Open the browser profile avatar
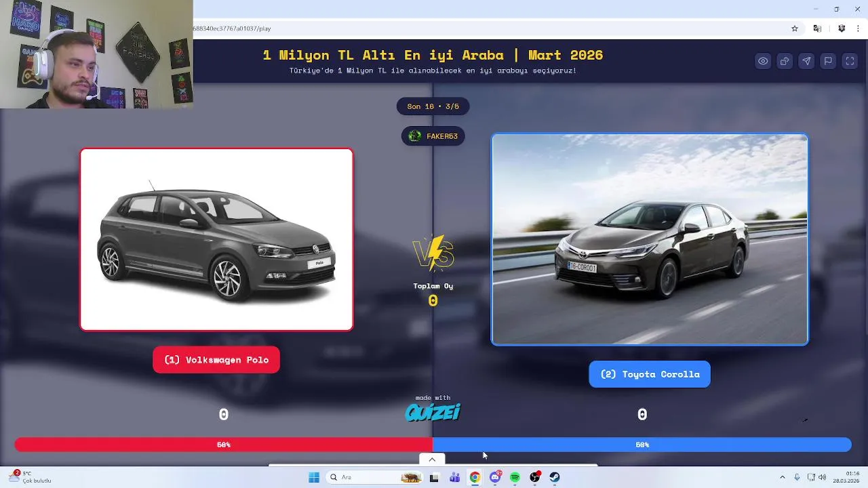This screenshot has height=488, width=868. coord(842,28)
